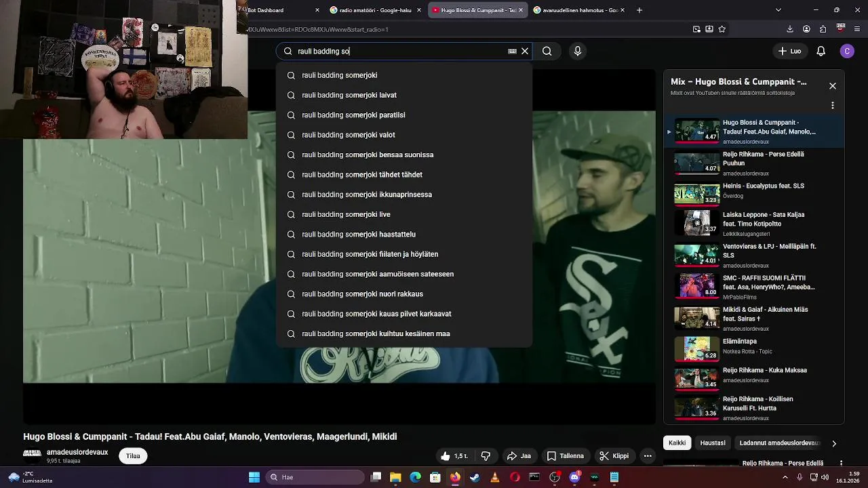Viewport: 868px width, 488px height.
Task: Open Firefox account icon in toolbar
Action: (x=806, y=29)
